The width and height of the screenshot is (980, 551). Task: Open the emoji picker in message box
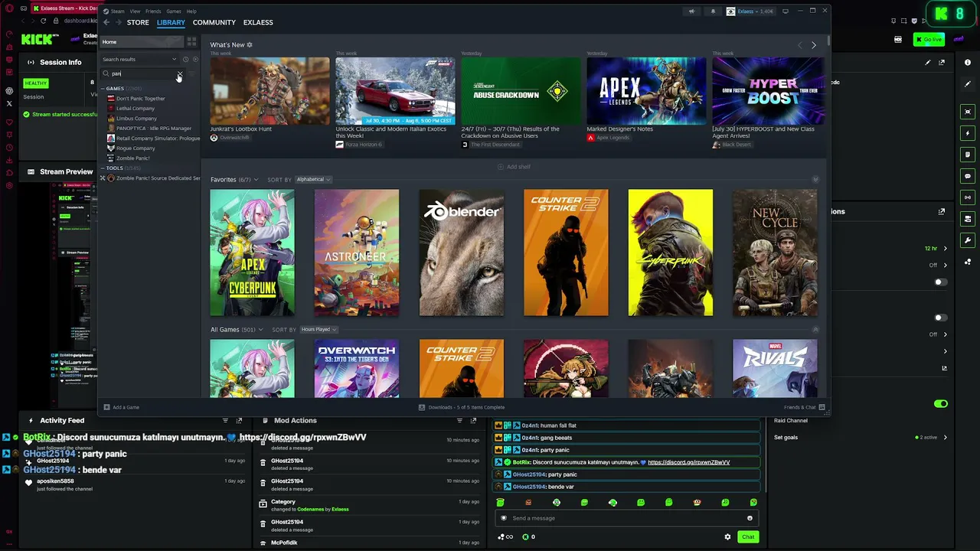tap(750, 518)
